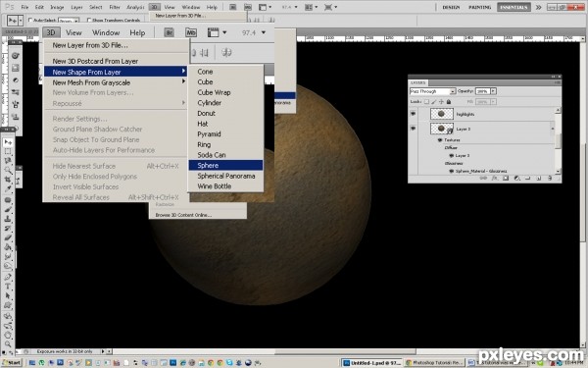
Task: Open Mini Bridge from the magnified Mb icon
Action: point(191,32)
